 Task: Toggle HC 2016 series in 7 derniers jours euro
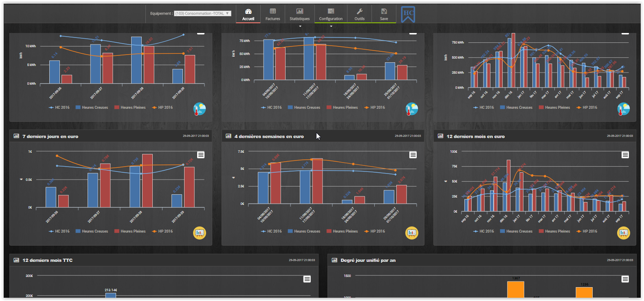click(59, 231)
